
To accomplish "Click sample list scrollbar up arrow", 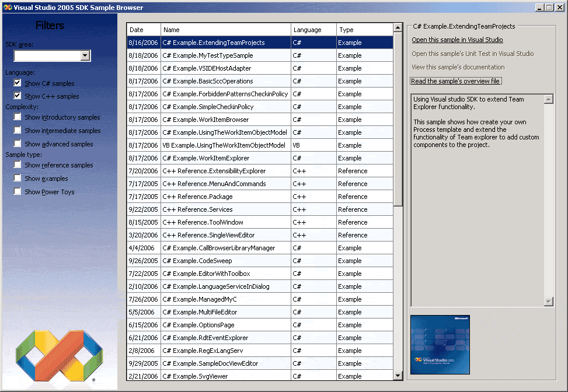I will click(x=398, y=27).
